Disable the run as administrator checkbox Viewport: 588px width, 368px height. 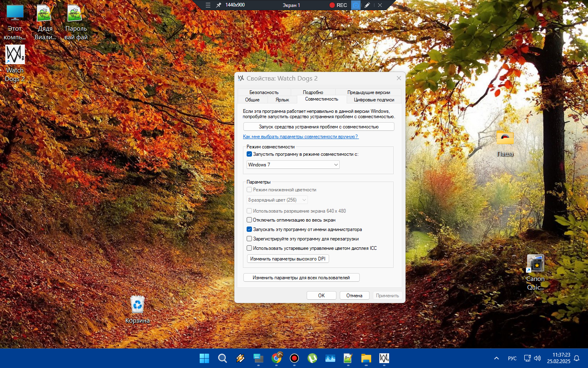[x=249, y=229]
